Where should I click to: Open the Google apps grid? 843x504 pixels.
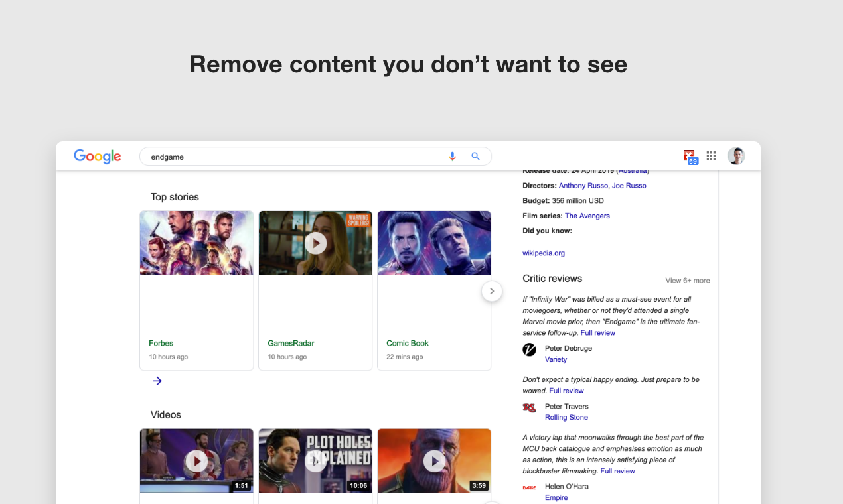click(712, 156)
